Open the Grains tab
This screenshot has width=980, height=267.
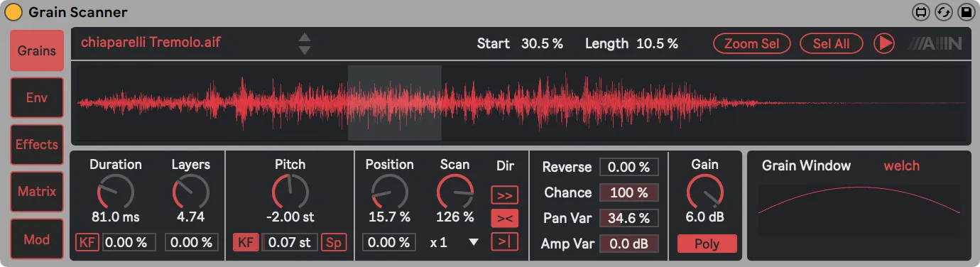37,51
